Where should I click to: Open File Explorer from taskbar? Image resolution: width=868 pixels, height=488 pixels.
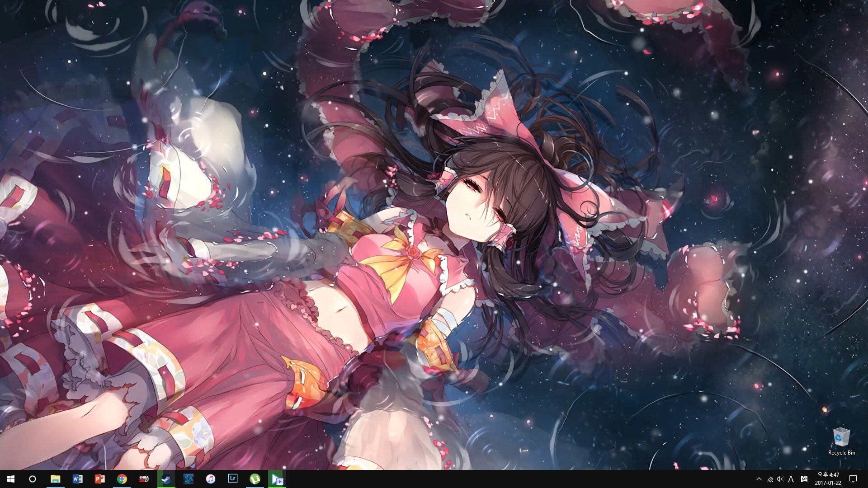tap(55, 479)
